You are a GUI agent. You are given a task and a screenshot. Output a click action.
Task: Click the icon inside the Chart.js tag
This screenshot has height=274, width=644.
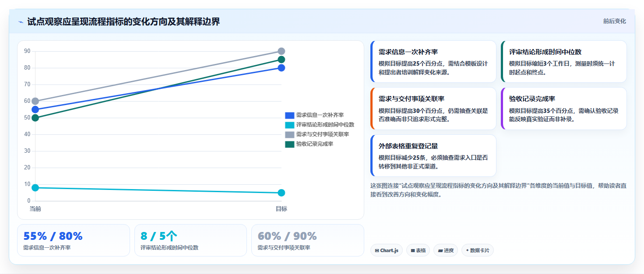coord(377,251)
